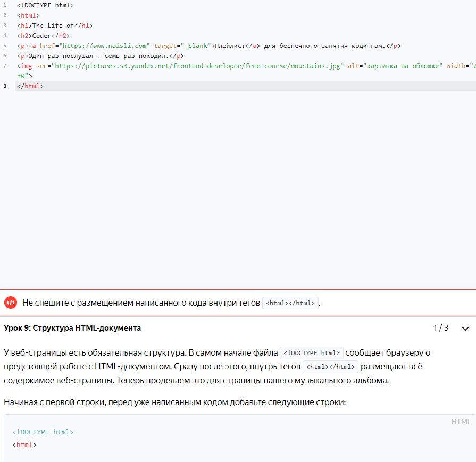Click the HTML label of code sample
The height and width of the screenshot is (462, 476).
pos(461,422)
